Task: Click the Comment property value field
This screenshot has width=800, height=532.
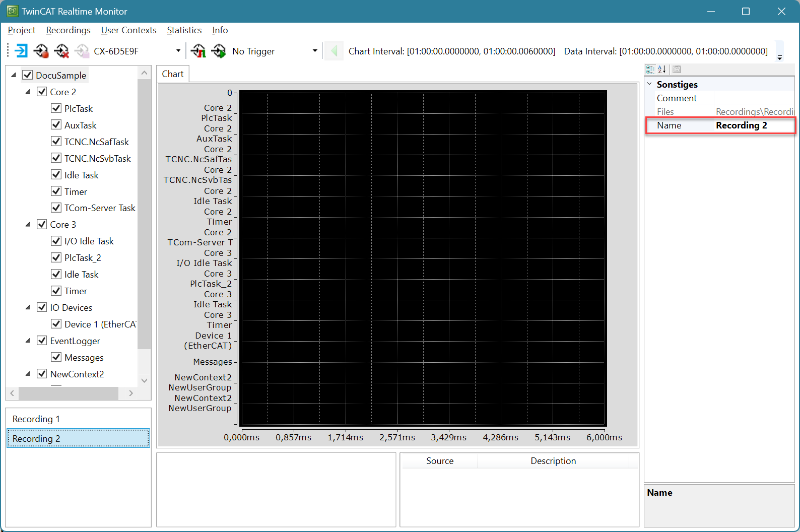Action: pyautogui.click(x=754, y=98)
